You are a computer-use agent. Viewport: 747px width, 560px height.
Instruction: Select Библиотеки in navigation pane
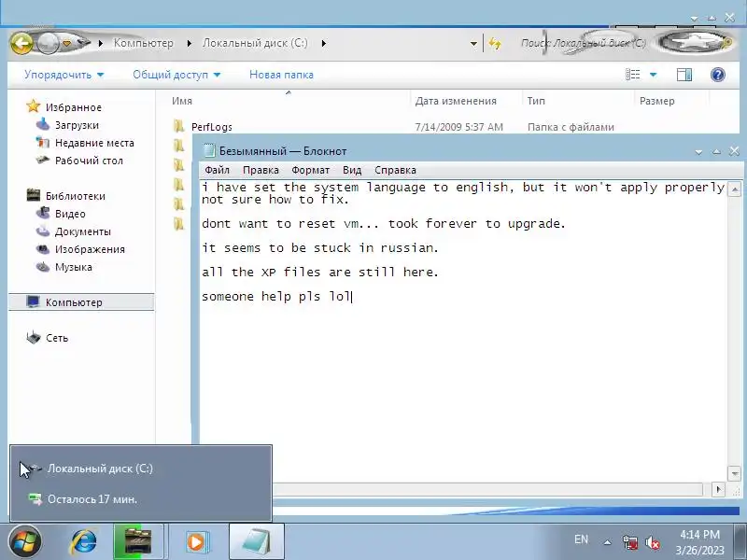click(x=76, y=196)
